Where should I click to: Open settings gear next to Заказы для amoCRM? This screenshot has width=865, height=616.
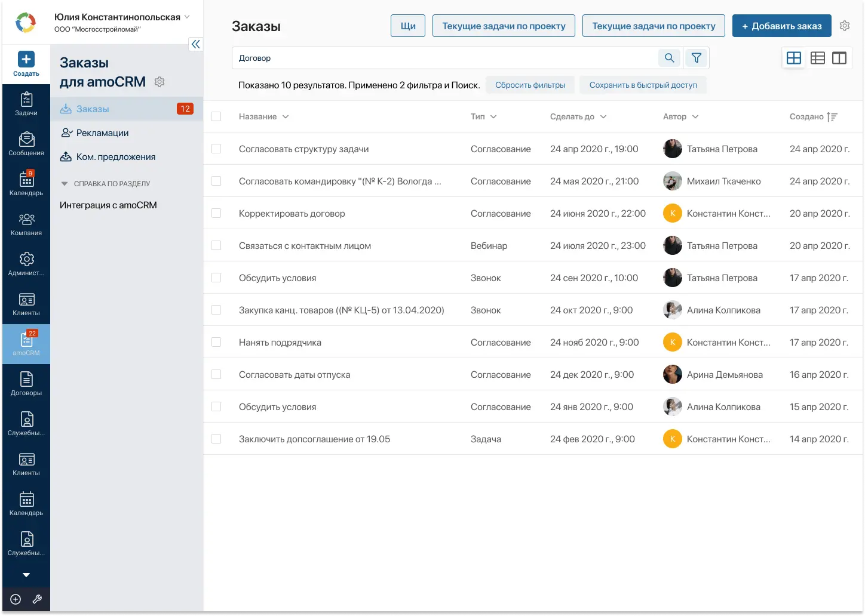(159, 82)
